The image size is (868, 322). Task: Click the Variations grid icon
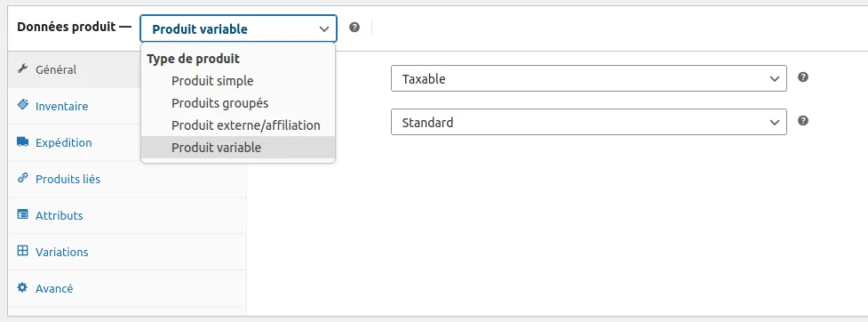23,252
